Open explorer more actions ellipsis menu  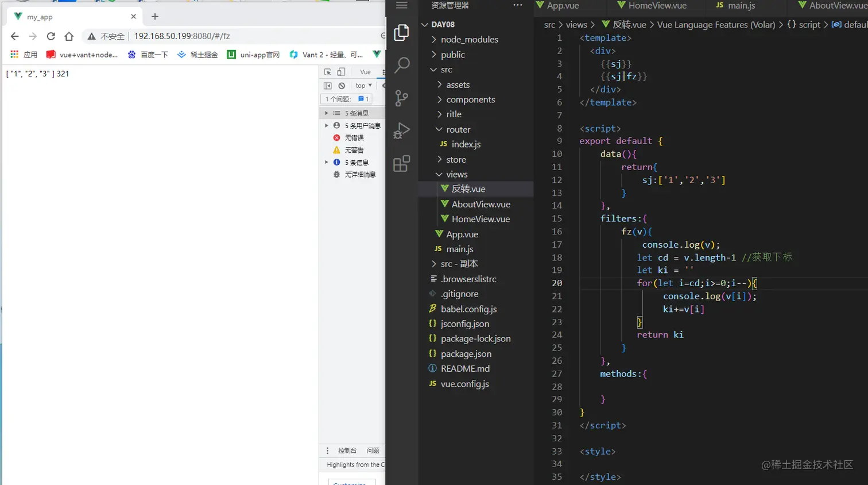click(x=518, y=5)
